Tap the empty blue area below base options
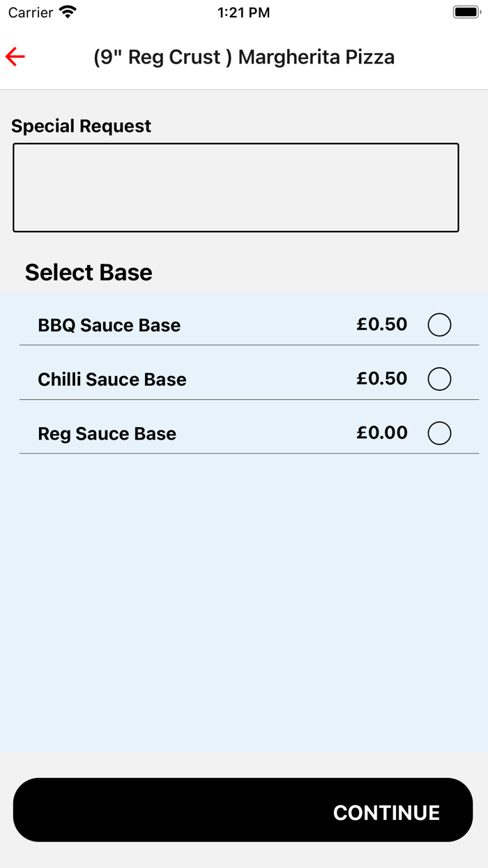This screenshot has width=488, height=868. click(x=244, y=600)
